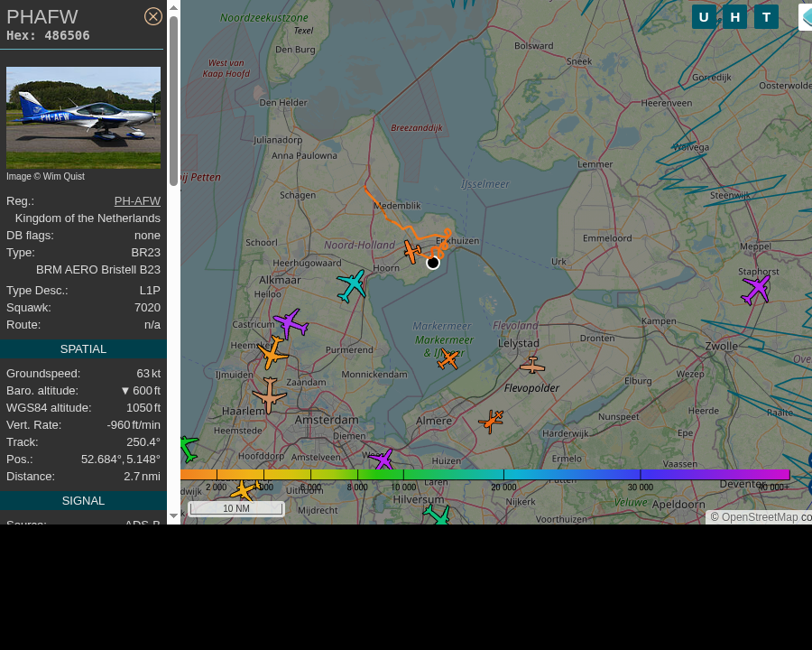The height and width of the screenshot is (650, 812).
Task: Click the altitude color legend bar
Action: [x=484, y=474]
